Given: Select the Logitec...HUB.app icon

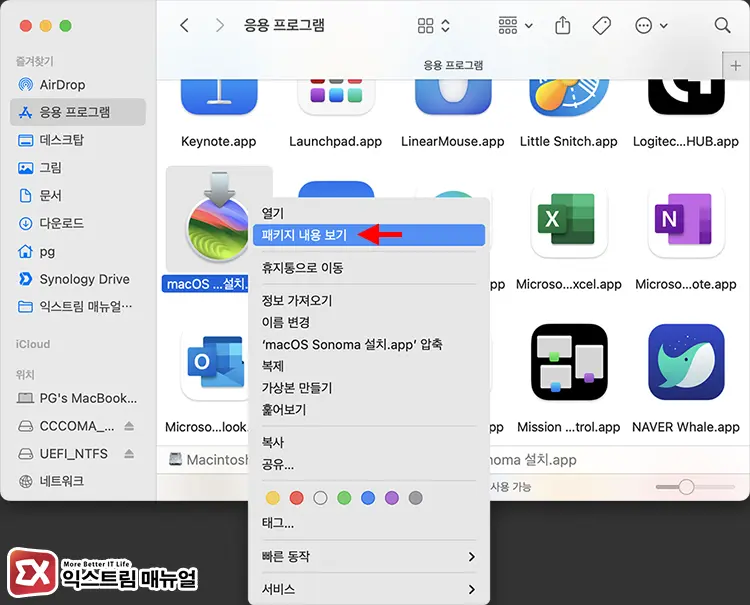Looking at the screenshot, I should coord(686,98).
